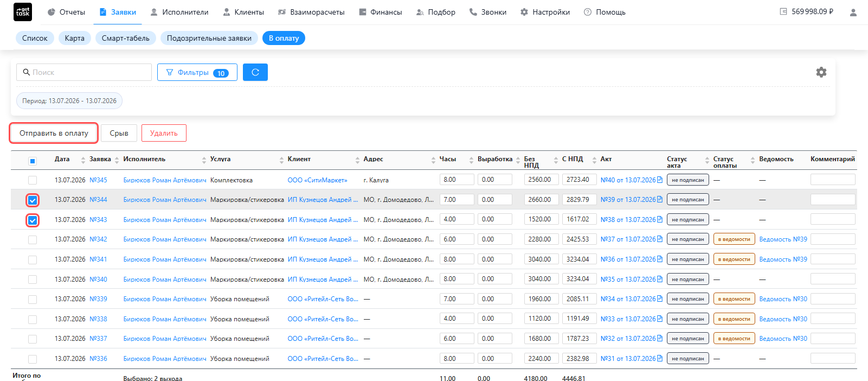Open the Фильтры filter panel
The image size is (868, 381).
[x=197, y=72]
